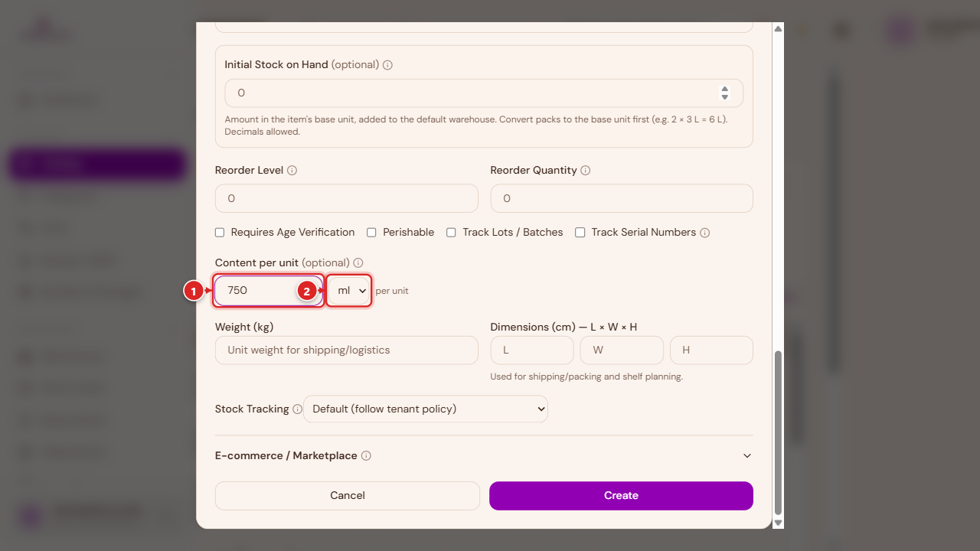Open the Stock Tracking policy dropdown
The width and height of the screenshot is (980, 551).
(426, 409)
